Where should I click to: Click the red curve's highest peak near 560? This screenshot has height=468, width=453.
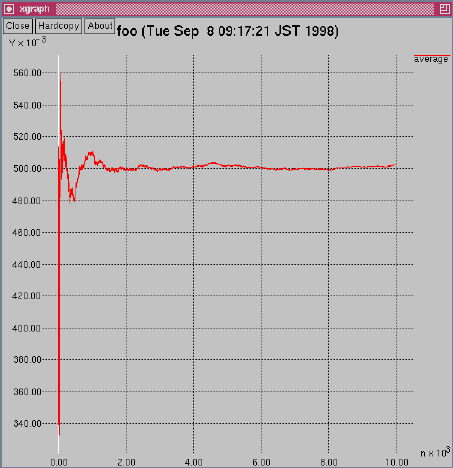click(x=60, y=74)
